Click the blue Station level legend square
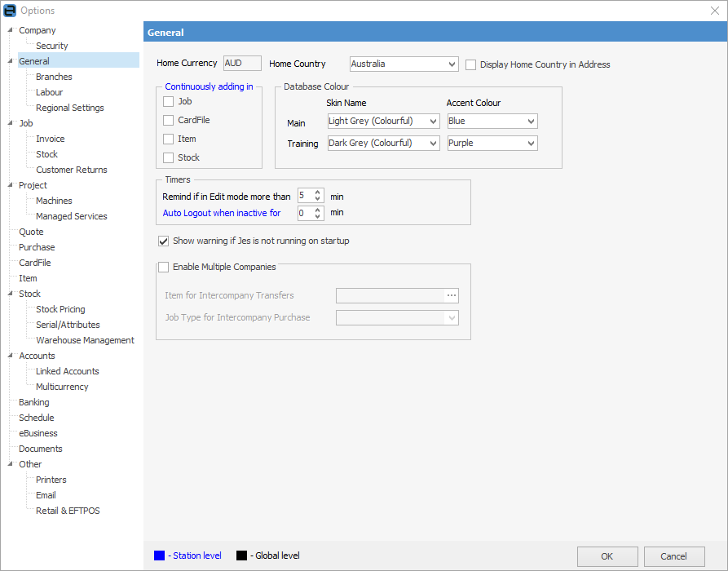The image size is (728, 571). [159, 556]
